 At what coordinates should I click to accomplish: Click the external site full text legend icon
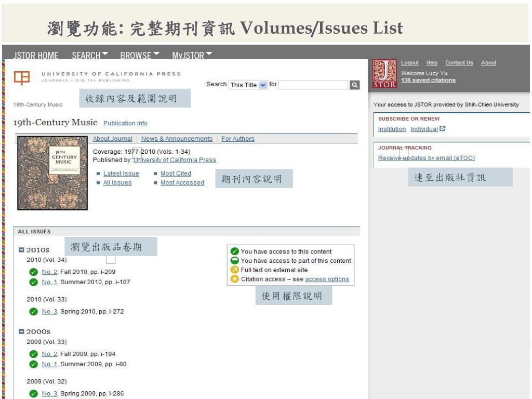[x=234, y=270]
